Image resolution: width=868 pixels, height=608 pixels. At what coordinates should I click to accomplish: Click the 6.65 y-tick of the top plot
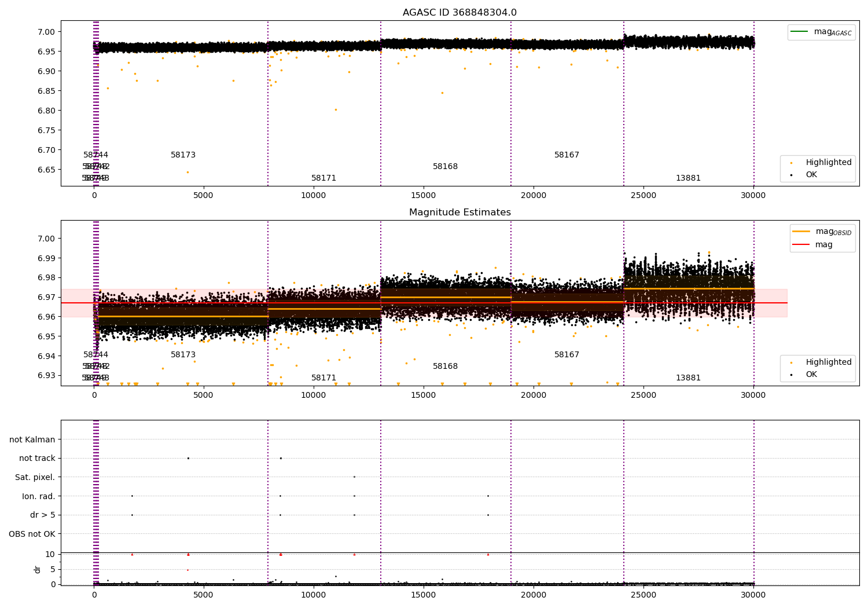click(x=46, y=170)
